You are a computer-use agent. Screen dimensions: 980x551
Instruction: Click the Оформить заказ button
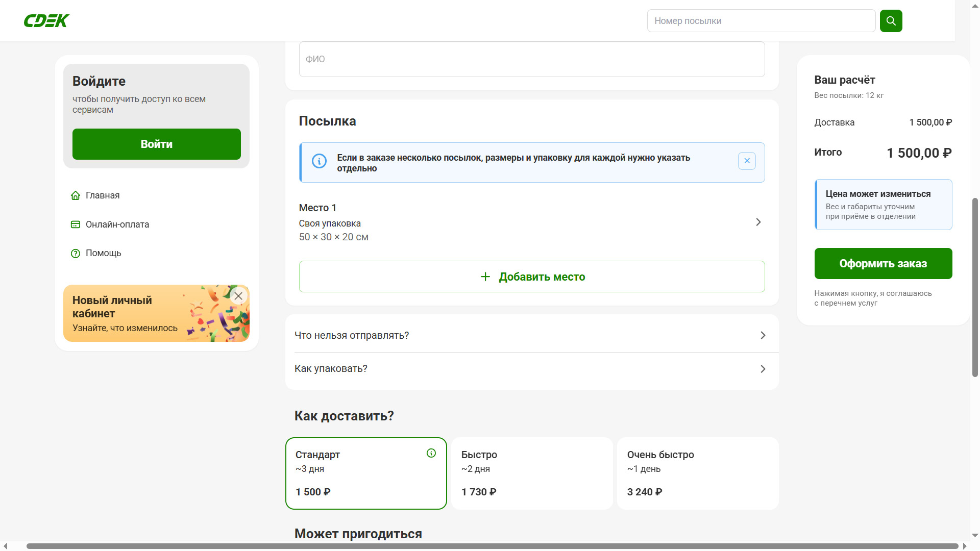(883, 264)
